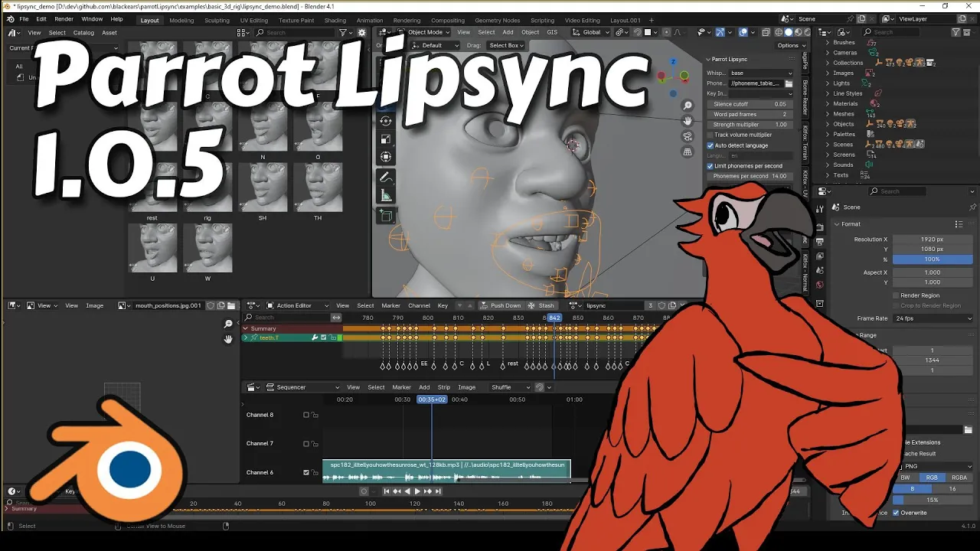Image resolution: width=980 pixels, height=551 pixels.
Task: Disable Auto detect language checkbox
Action: click(x=710, y=145)
